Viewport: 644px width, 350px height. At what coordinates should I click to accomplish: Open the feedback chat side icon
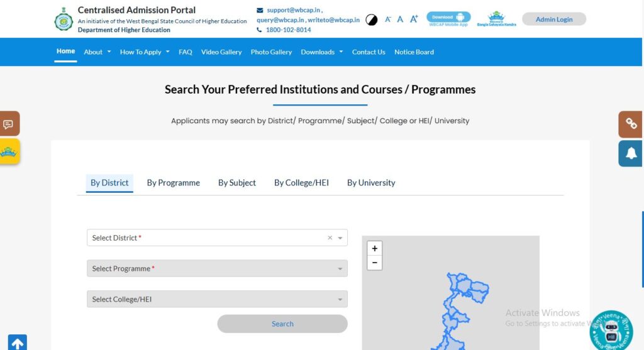coord(9,124)
